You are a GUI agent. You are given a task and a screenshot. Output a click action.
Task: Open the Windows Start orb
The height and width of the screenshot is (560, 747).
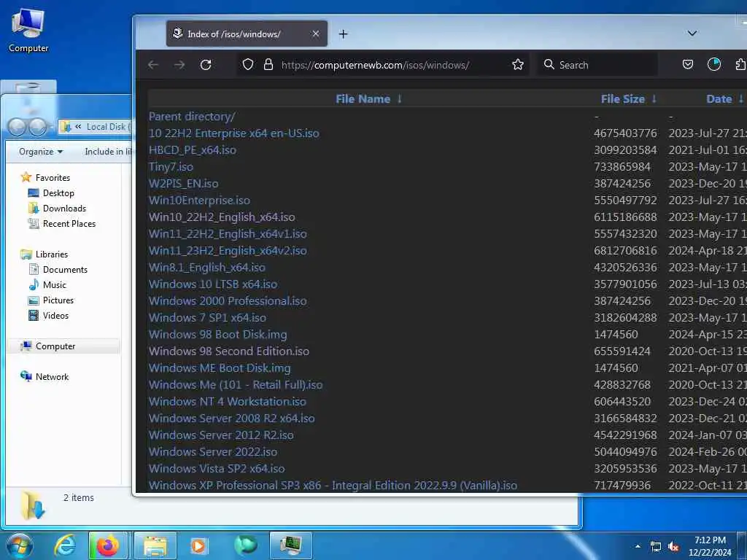coord(20,545)
